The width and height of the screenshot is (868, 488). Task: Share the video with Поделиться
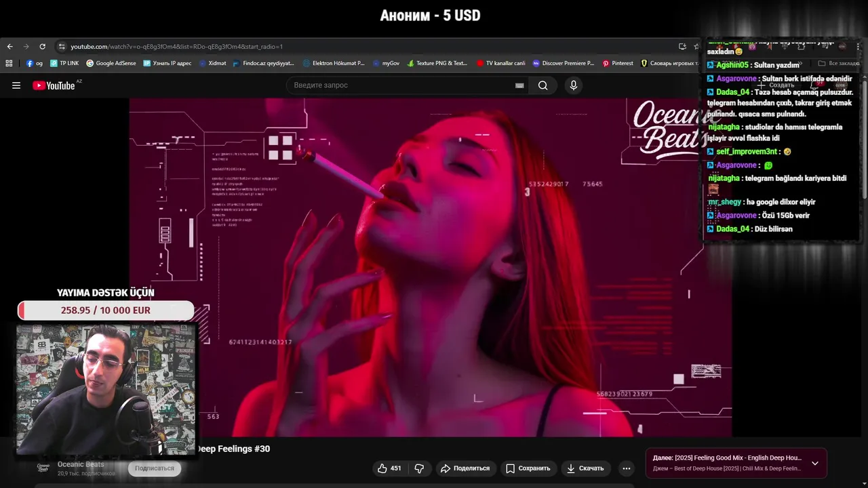(465, 468)
